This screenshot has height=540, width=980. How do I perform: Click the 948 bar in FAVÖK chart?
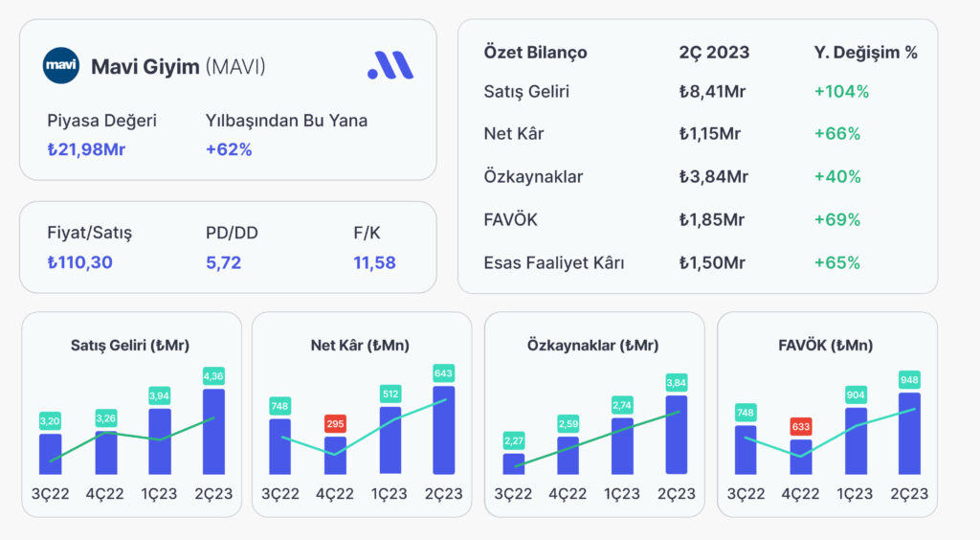pyautogui.click(x=909, y=433)
